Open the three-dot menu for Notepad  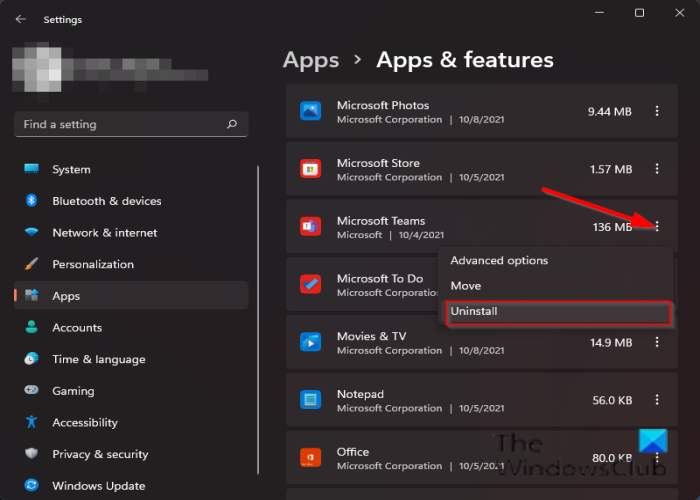657,400
